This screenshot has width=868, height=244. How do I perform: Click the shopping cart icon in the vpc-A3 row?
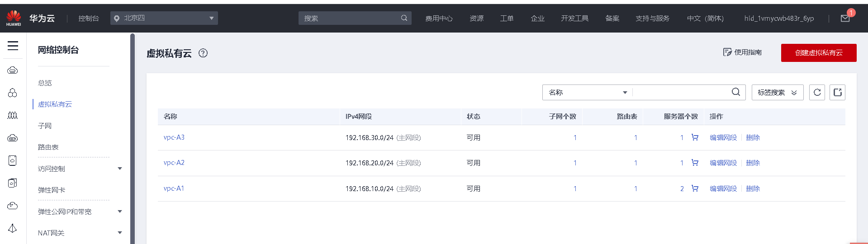point(695,137)
